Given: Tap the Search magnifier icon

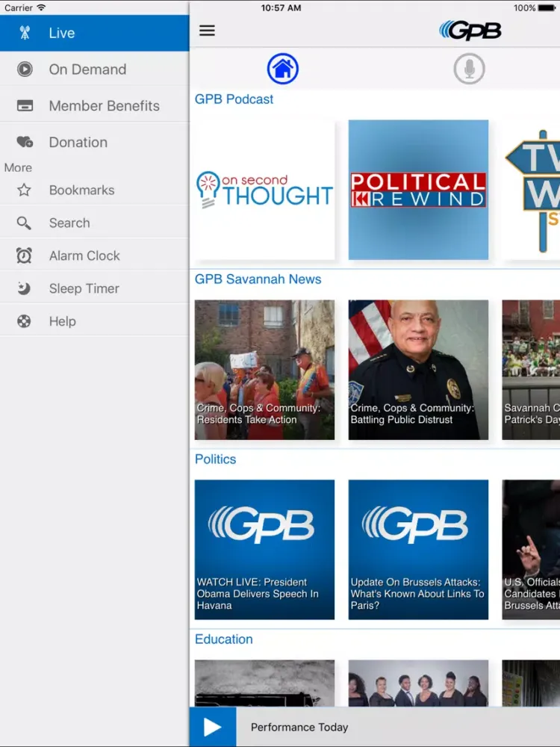Looking at the screenshot, I should coord(24,223).
